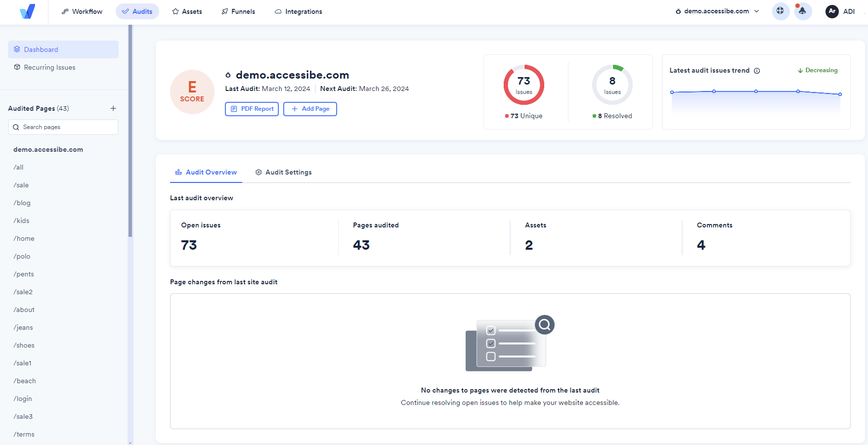868x445 pixels.
Task: Open the Workflow menu
Action: coord(82,11)
